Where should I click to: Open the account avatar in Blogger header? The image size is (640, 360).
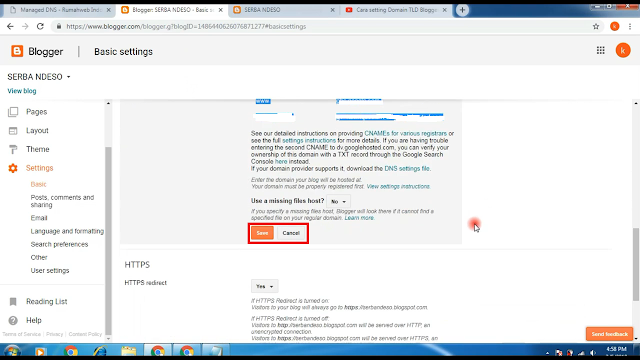pos(623,51)
